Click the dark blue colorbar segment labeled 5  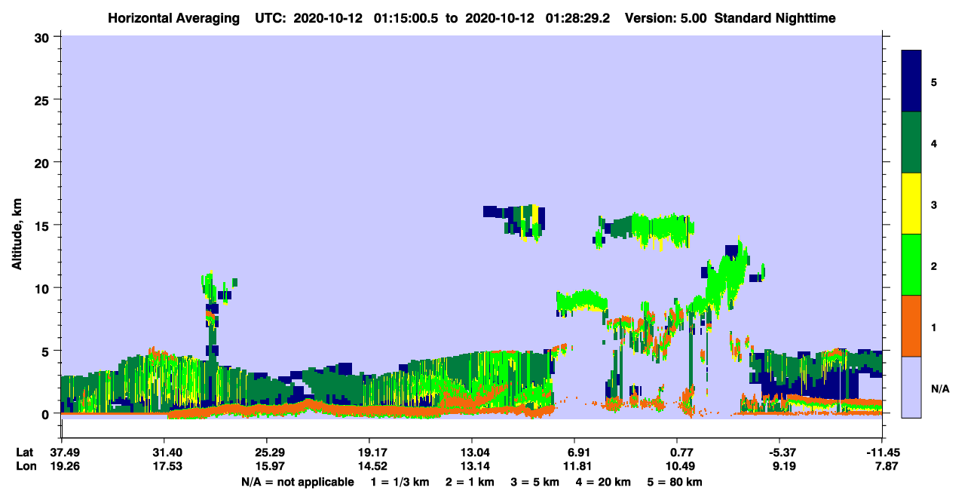click(911, 81)
